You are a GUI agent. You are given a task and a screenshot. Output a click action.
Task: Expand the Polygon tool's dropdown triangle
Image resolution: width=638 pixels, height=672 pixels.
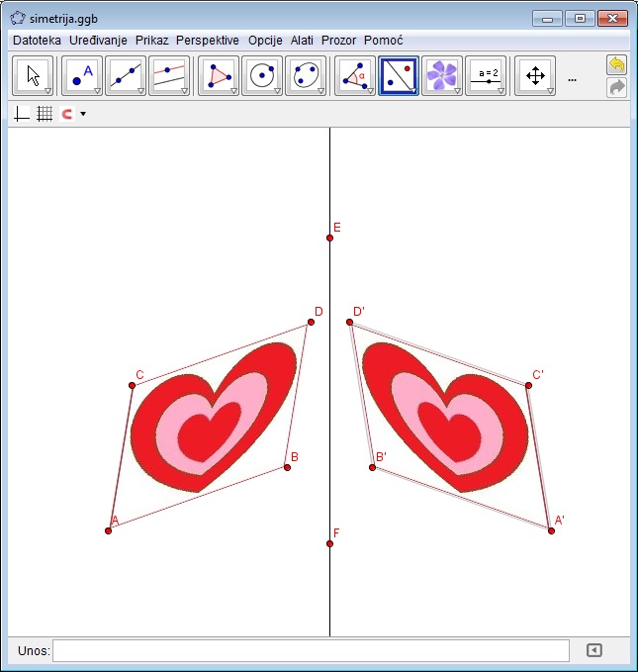click(x=234, y=91)
